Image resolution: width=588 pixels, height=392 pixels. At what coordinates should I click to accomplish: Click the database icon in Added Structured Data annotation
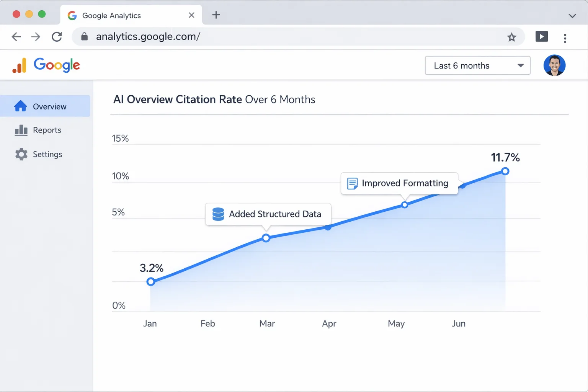(218, 214)
